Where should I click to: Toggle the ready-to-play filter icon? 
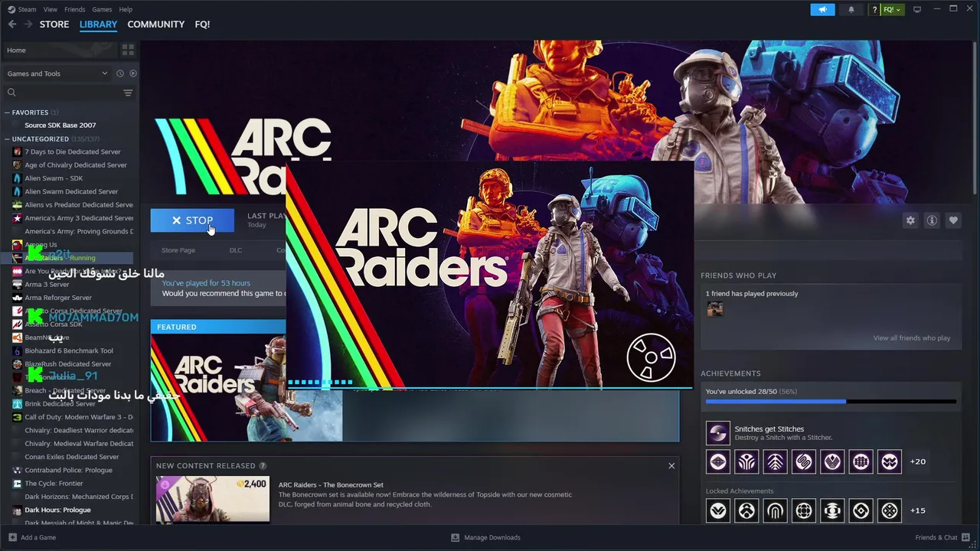tap(133, 73)
